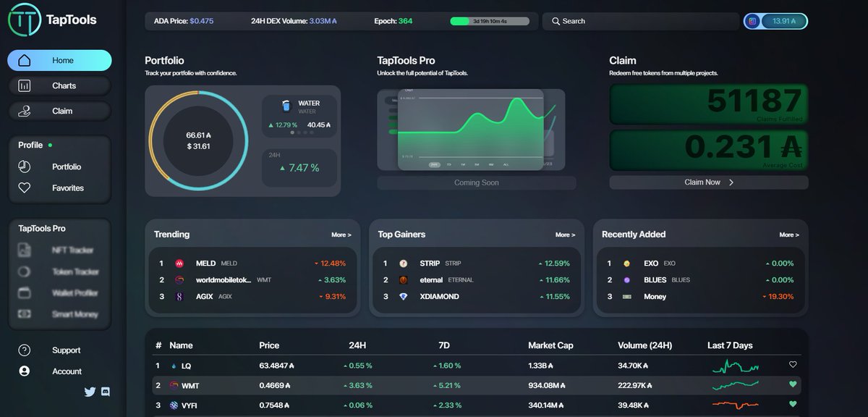Click the Epoch number 364

coord(405,21)
